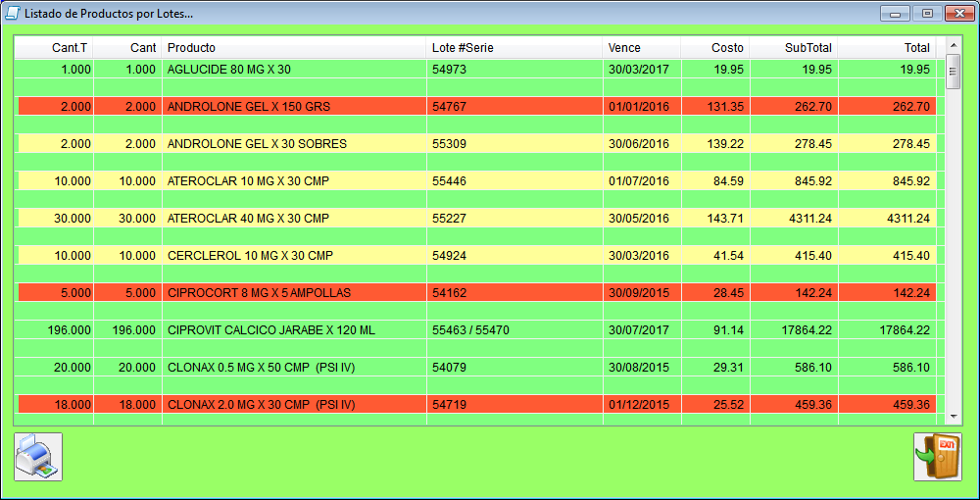Image resolution: width=980 pixels, height=500 pixels.
Task: Click the Lote #Serie column header
Action: coord(514,47)
